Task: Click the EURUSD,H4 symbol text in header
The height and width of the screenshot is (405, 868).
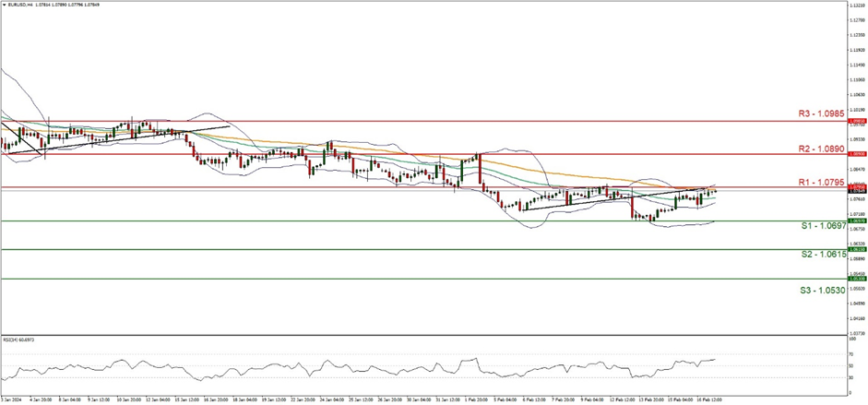Action: [x=18, y=5]
